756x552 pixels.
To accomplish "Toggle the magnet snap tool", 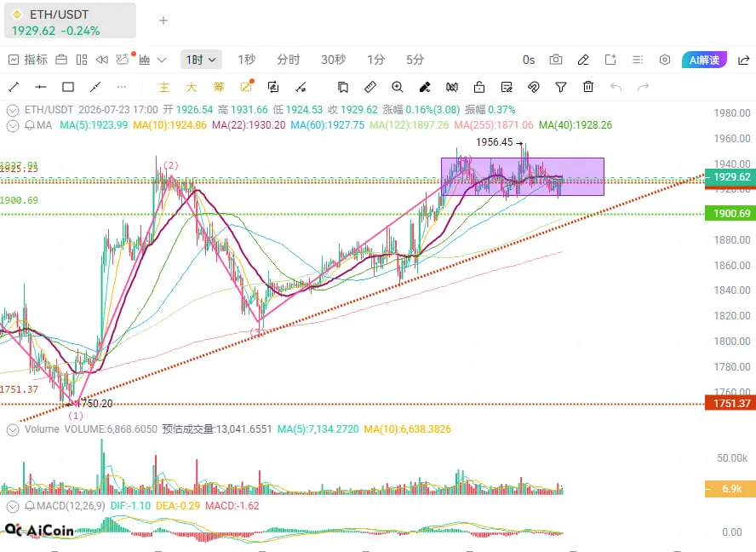I will click(x=533, y=88).
